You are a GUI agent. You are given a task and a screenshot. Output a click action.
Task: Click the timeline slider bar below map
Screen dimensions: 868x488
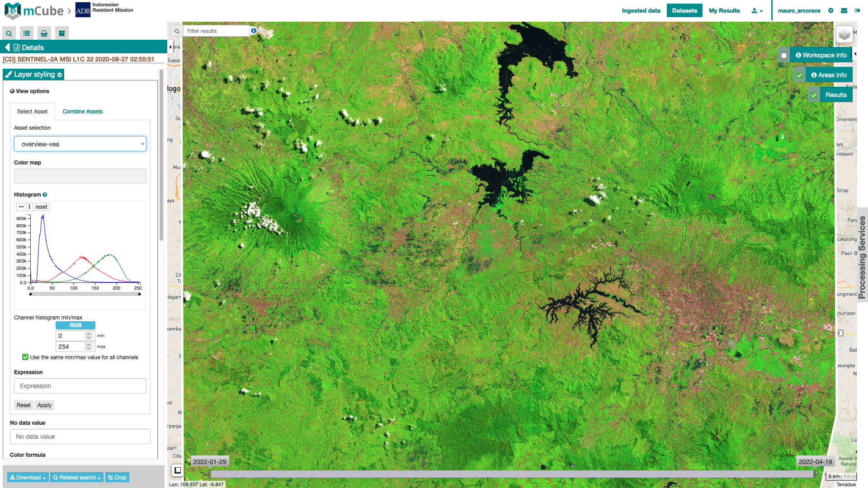click(511, 474)
